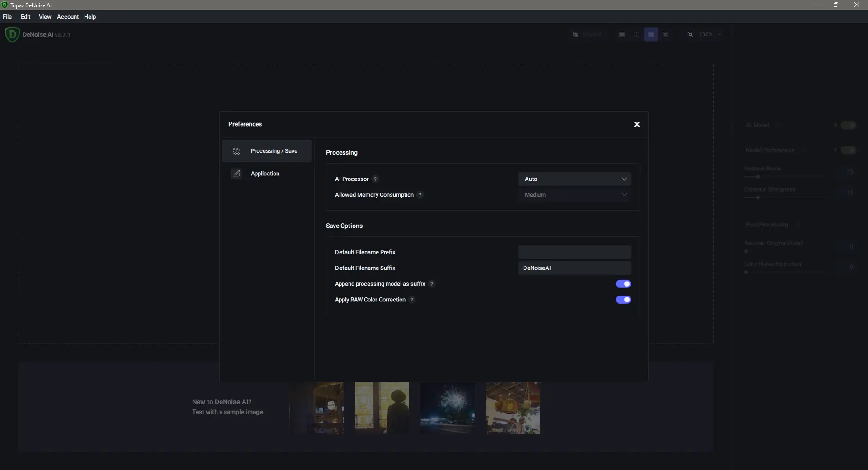Image resolution: width=868 pixels, height=470 pixels.
Task: Click the Default Filename Suffix field
Action: 574,268
